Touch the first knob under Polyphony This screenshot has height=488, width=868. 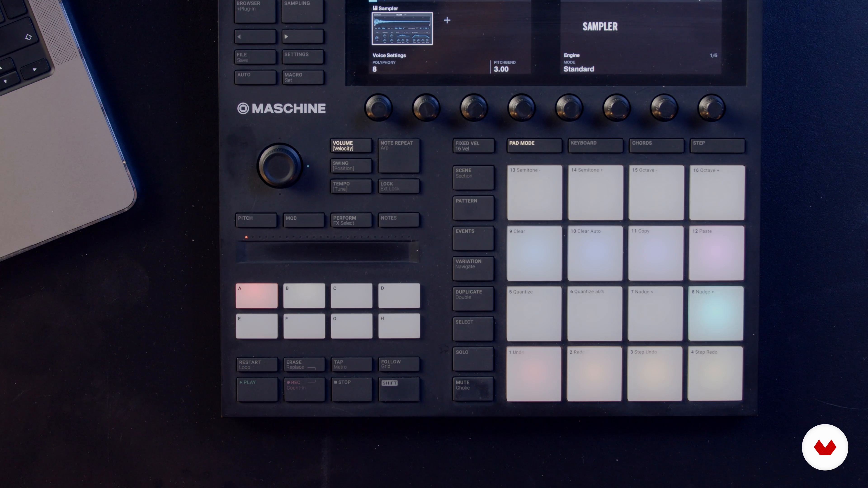[378, 108]
